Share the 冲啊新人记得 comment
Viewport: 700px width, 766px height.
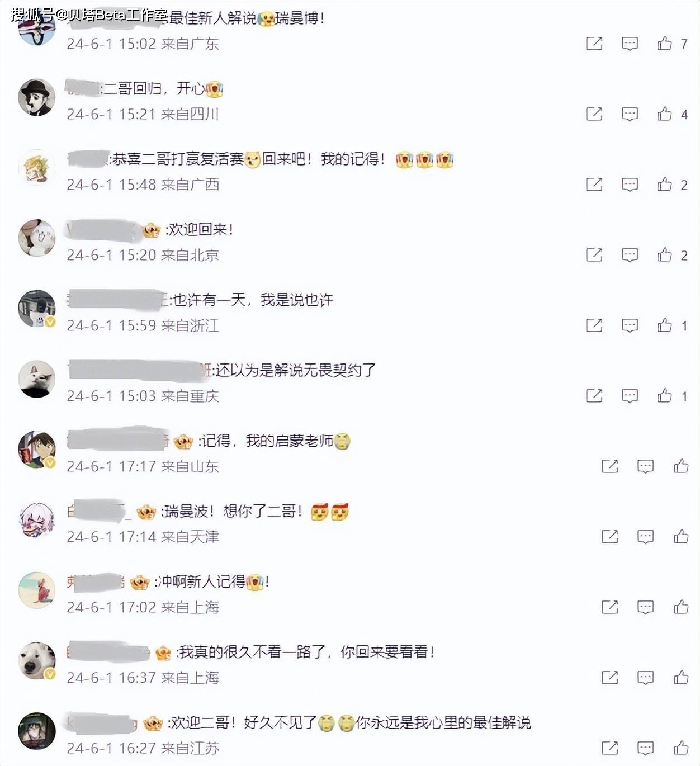pyautogui.click(x=609, y=607)
